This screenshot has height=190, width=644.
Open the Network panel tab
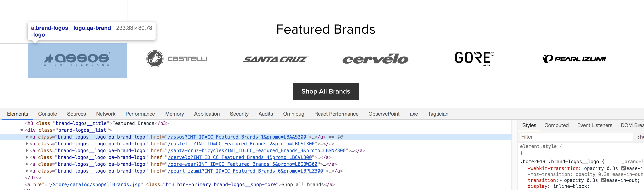[x=105, y=114]
